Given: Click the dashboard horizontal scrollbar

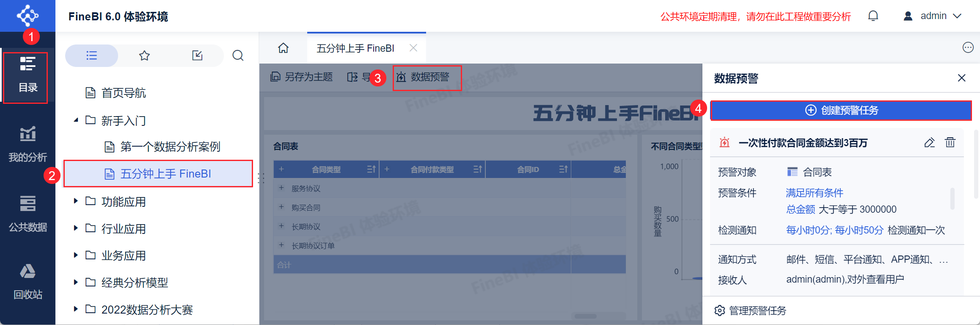Looking at the screenshot, I should [585, 316].
